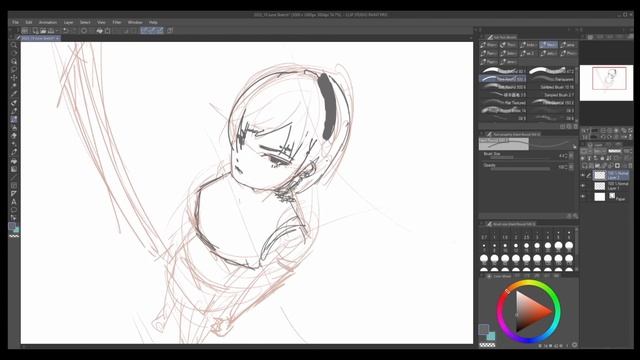
Task: Hide the Paper layer eye icon
Action: [583, 197]
